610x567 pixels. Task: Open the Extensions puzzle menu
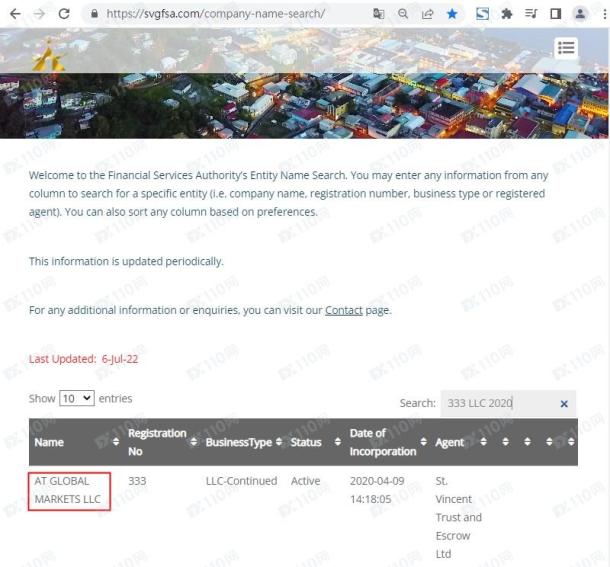[507, 14]
